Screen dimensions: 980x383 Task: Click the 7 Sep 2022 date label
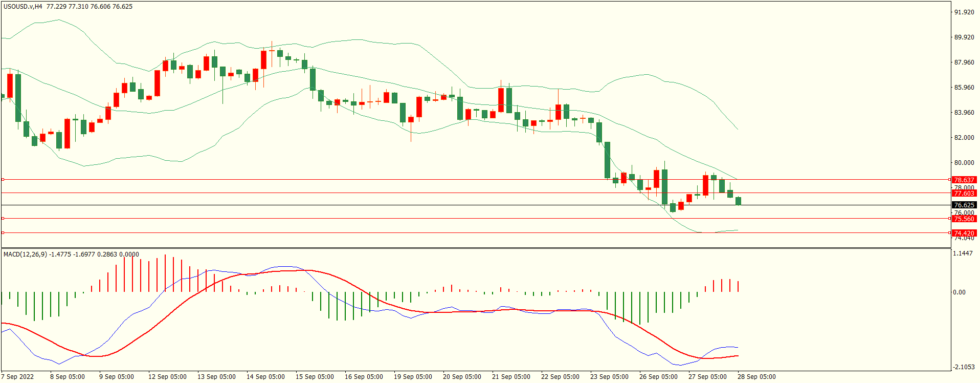tap(18, 377)
